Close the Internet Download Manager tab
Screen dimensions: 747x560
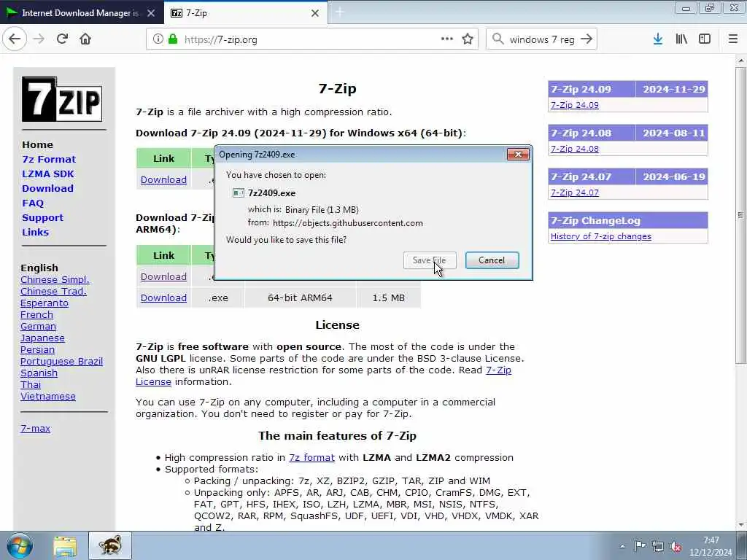[x=151, y=13]
